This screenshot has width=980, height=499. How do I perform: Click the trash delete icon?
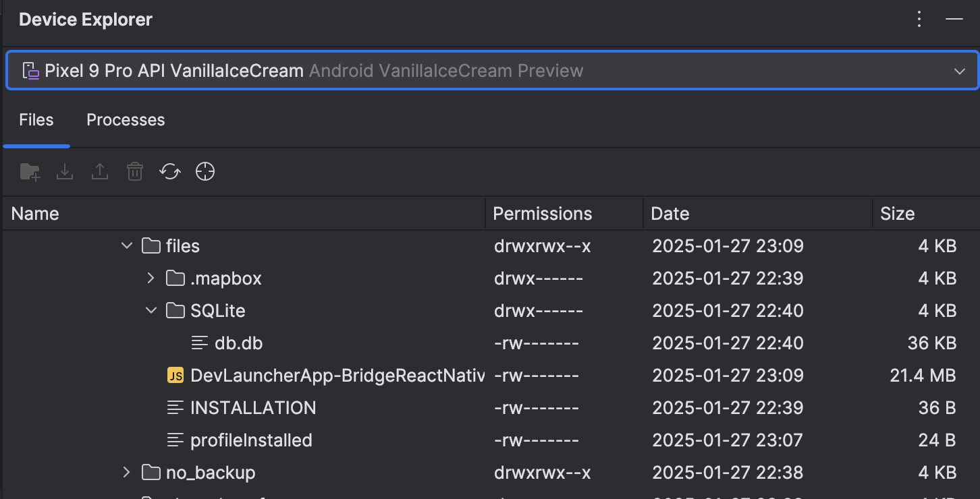tap(135, 172)
